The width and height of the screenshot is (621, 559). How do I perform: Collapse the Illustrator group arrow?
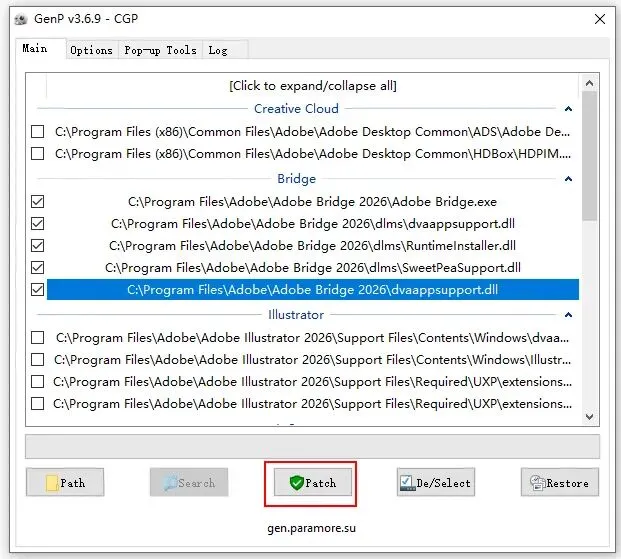pos(568,315)
